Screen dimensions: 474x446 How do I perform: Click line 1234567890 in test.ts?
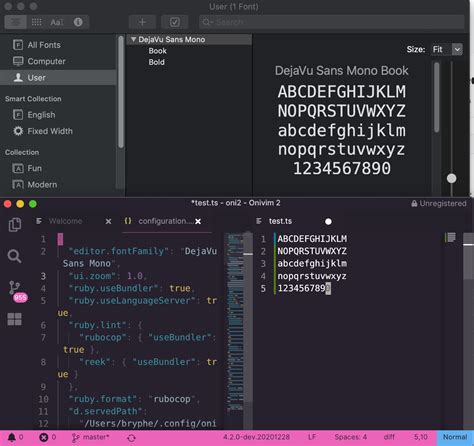[x=304, y=288]
